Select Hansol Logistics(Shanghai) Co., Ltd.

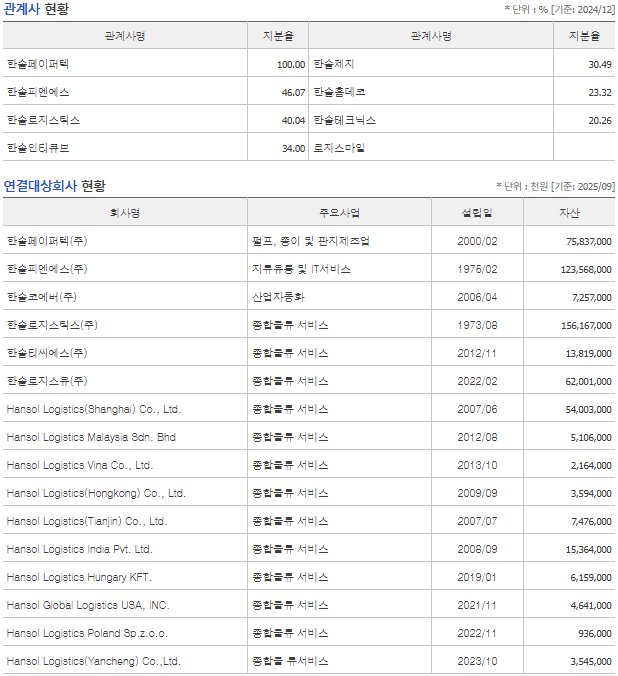click(x=94, y=409)
